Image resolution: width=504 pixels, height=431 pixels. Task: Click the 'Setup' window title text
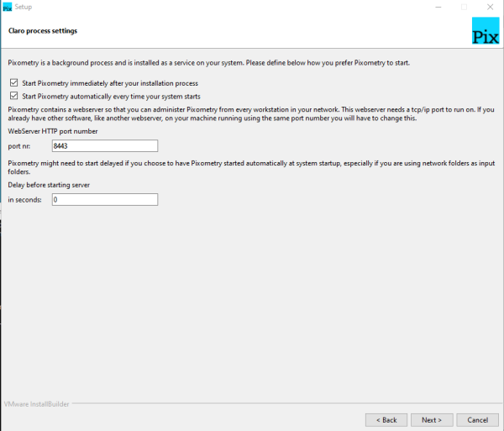pyautogui.click(x=24, y=7)
